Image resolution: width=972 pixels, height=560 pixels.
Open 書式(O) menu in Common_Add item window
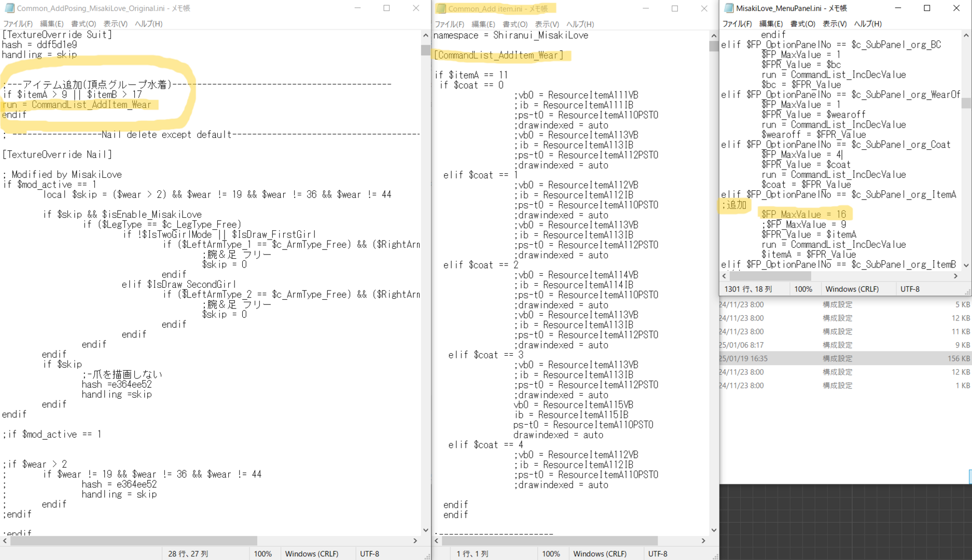pyautogui.click(x=515, y=24)
